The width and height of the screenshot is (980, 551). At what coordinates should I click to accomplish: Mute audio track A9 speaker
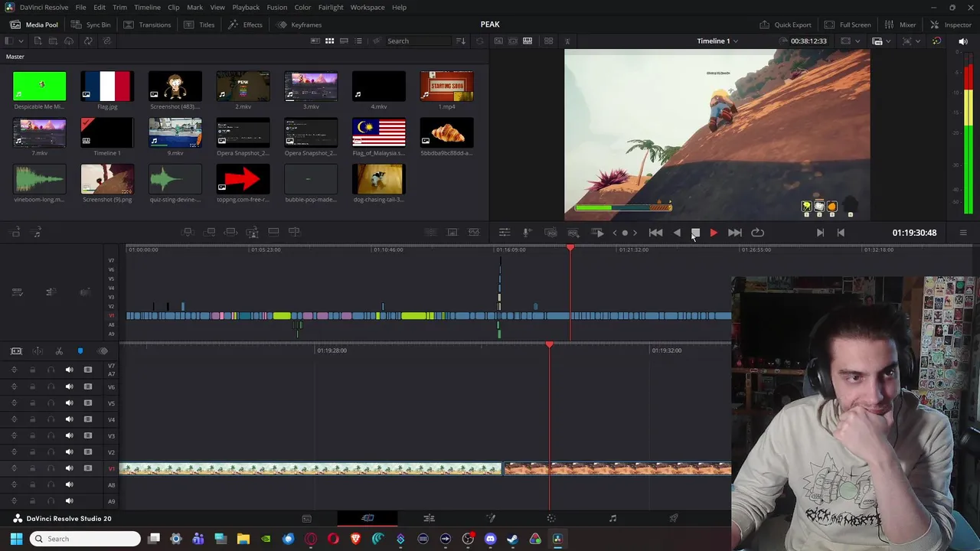pos(69,501)
